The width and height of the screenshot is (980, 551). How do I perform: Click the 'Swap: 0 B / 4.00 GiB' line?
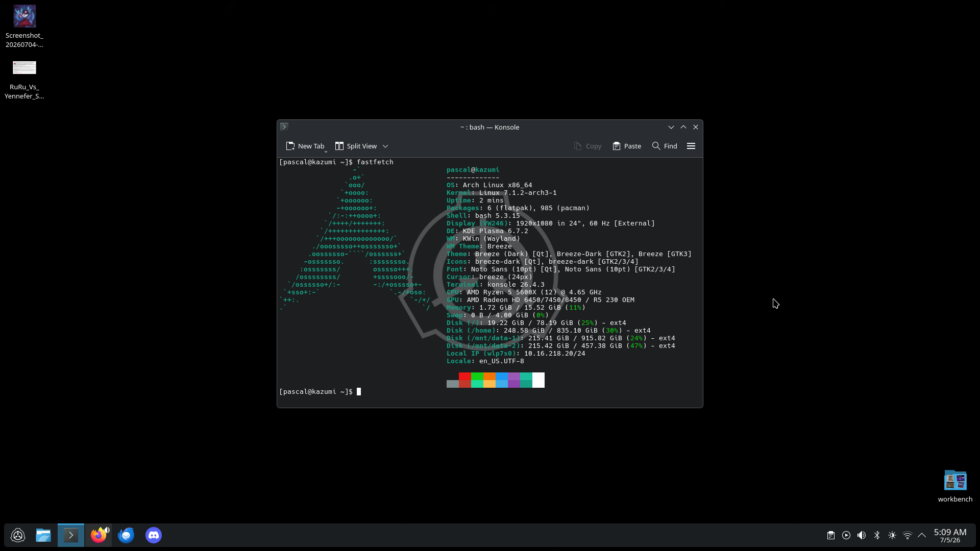point(497,315)
